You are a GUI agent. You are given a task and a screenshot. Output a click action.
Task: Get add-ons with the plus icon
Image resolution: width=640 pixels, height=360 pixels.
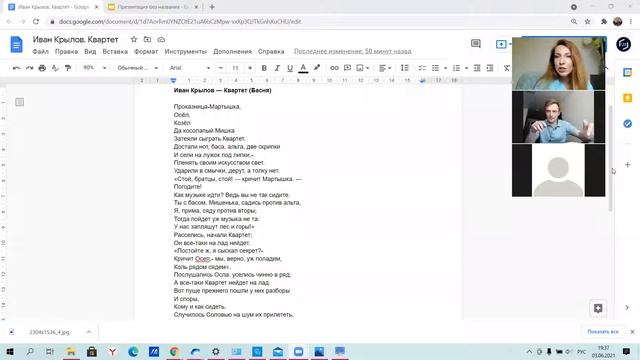pyautogui.click(x=627, y=164)
